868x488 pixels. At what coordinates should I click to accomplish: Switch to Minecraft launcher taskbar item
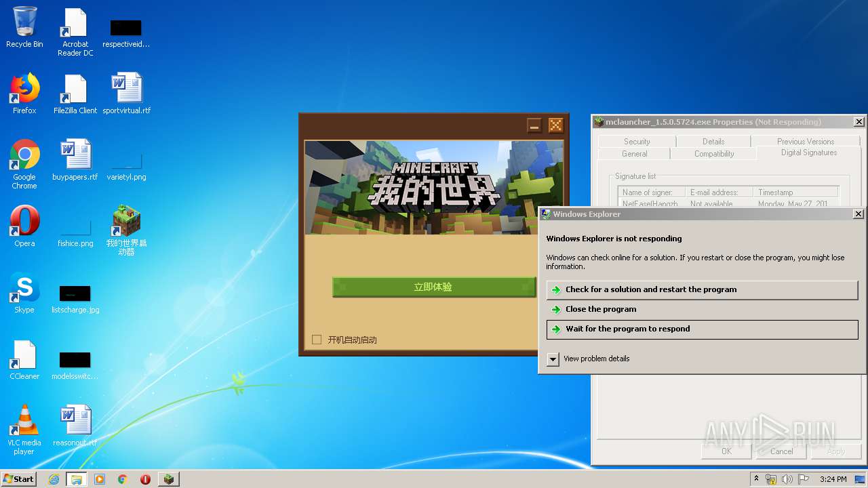coord(169,479)
